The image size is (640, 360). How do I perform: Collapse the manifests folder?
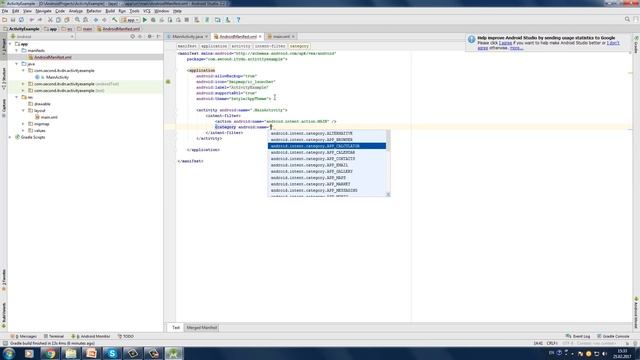click(x=17, y=51)
